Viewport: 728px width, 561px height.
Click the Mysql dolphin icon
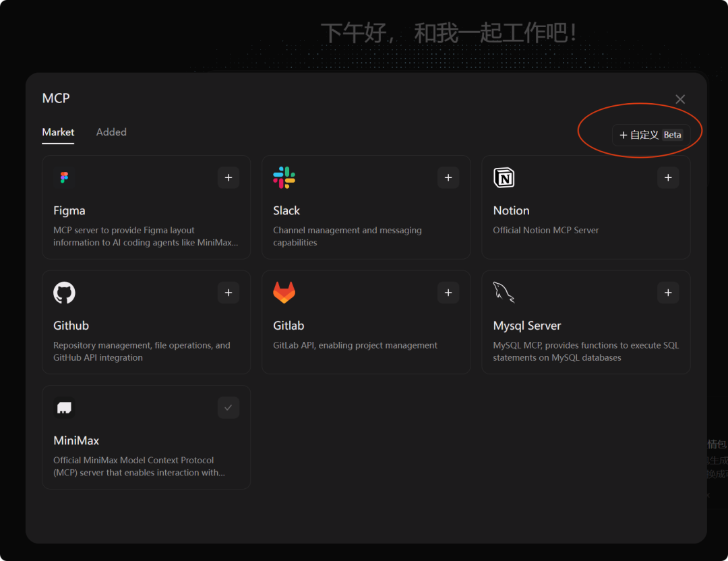(504, 293)
